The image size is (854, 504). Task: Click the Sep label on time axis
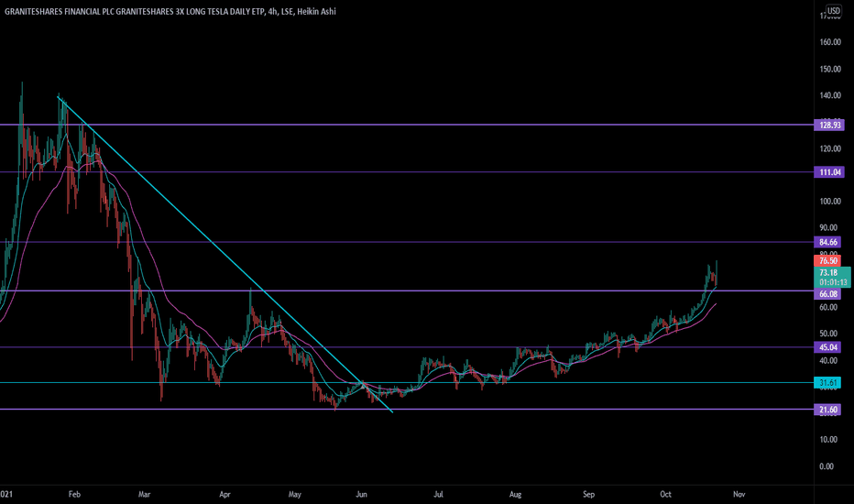click(589, 495)
